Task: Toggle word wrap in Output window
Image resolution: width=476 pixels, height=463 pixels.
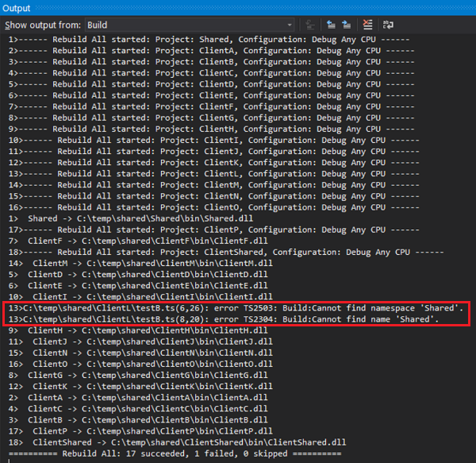Action: 388,25
